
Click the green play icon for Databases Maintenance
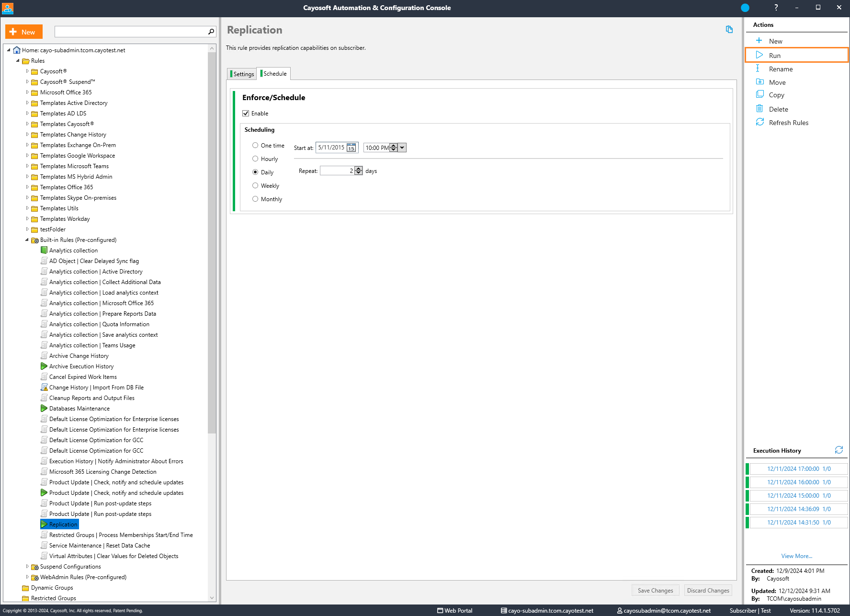(44, 408)
